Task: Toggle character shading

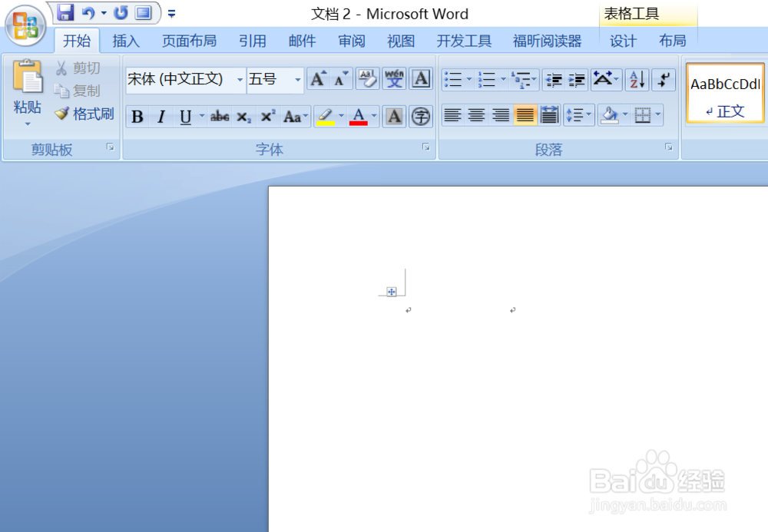Action: [394, 117]
